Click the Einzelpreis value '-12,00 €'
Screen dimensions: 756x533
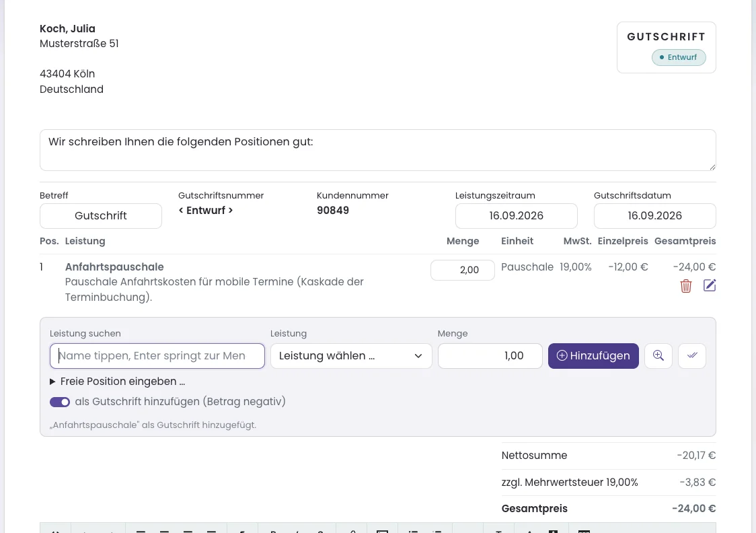coord(628,266)
